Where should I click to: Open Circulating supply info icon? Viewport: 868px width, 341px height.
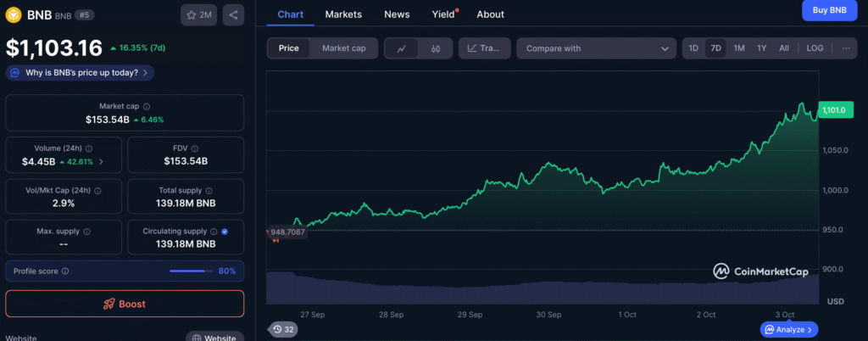[x=213, y=232]
